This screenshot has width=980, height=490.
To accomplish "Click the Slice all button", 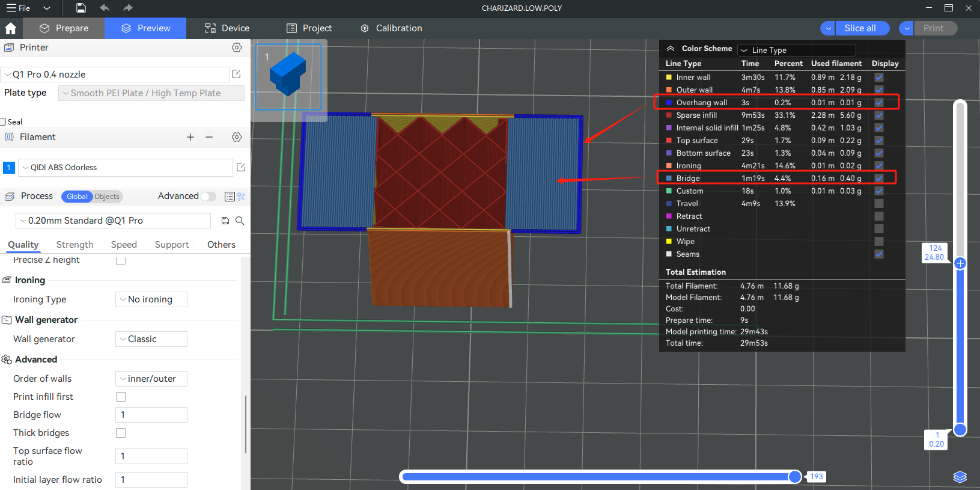I will (x=860, y=28).
